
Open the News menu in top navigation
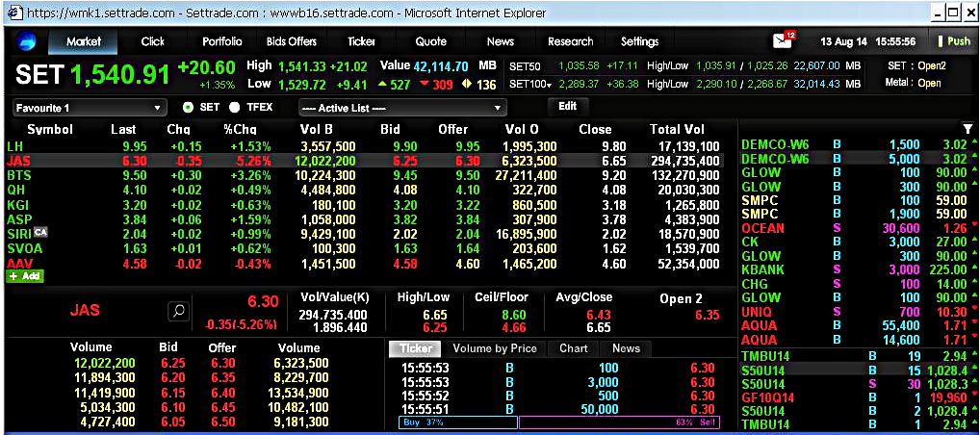[500, 42]
